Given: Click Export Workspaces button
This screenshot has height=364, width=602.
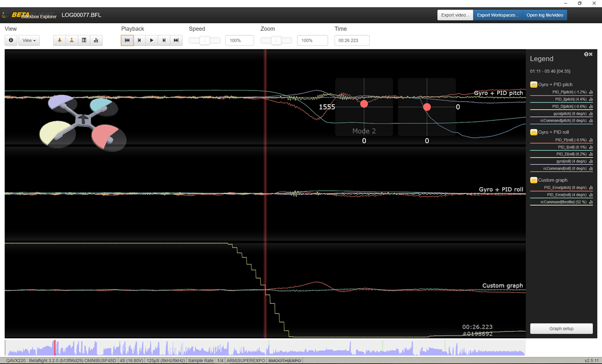Looking at the screenshot, I should [x=497, y=15].
